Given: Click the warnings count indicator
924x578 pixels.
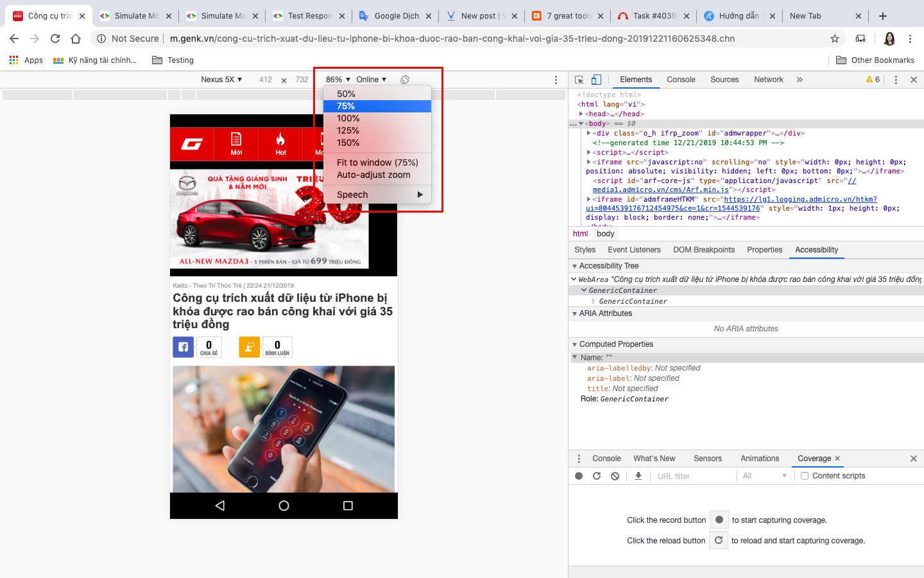Looking at the screenshot, I should pyautogui.click(x=873, y=80).
